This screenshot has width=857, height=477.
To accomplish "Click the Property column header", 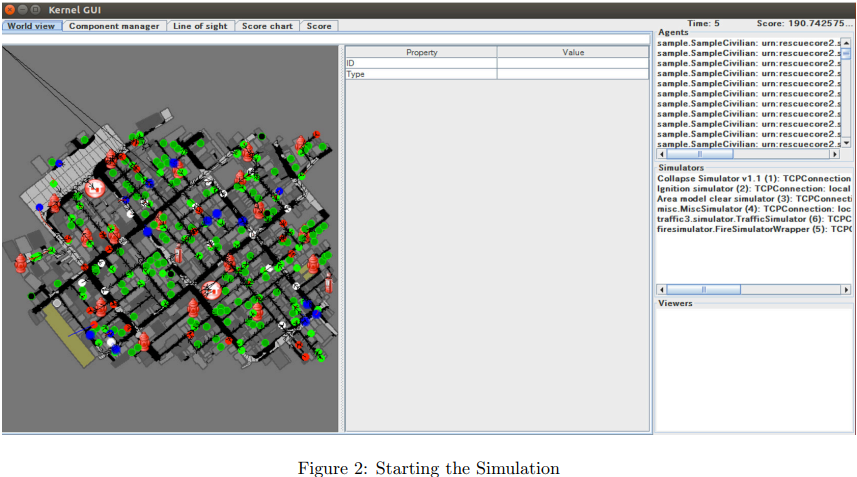I will (421, 52).
